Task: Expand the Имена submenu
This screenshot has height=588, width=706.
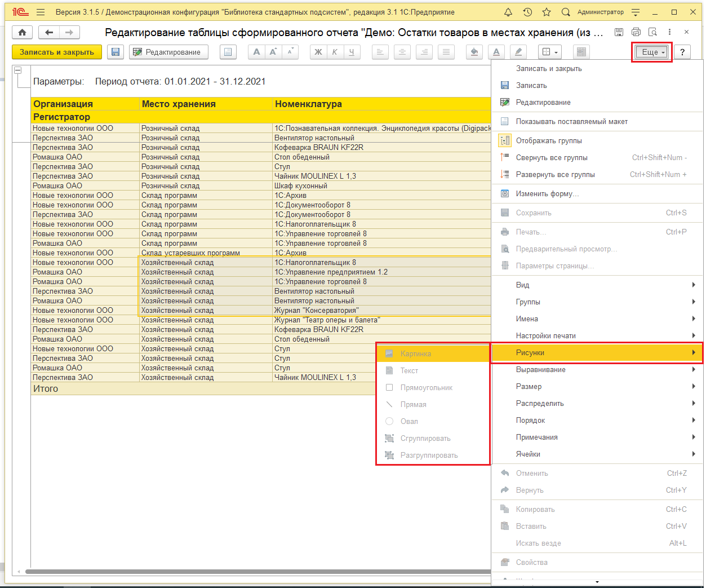Action: click(x=597, y=319)
